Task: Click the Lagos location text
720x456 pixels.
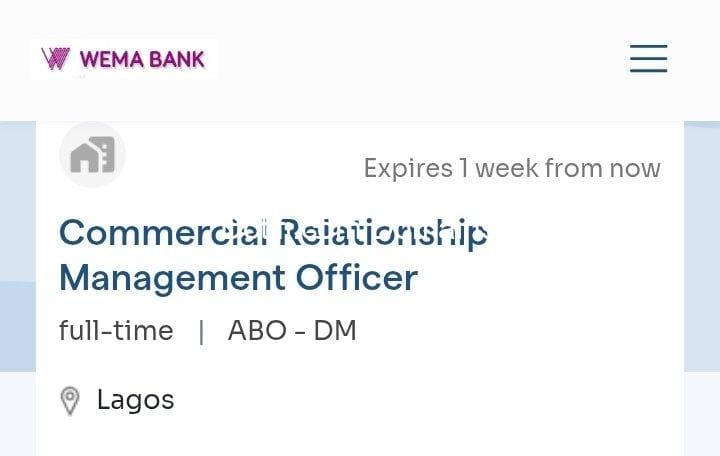Action: tap(135, 400)
